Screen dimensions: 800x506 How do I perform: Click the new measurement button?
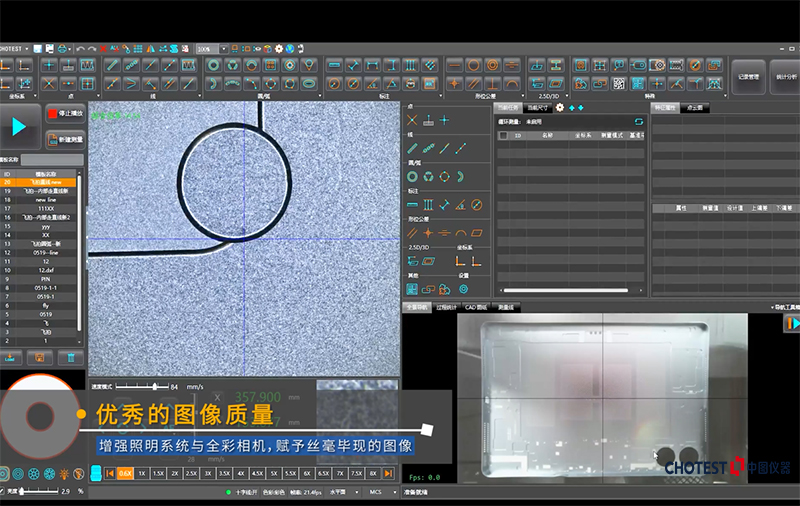click(x=65, y=139)
